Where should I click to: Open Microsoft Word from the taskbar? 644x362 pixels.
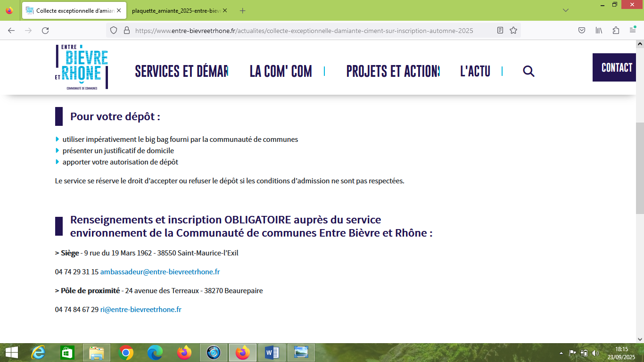[272, 353]
